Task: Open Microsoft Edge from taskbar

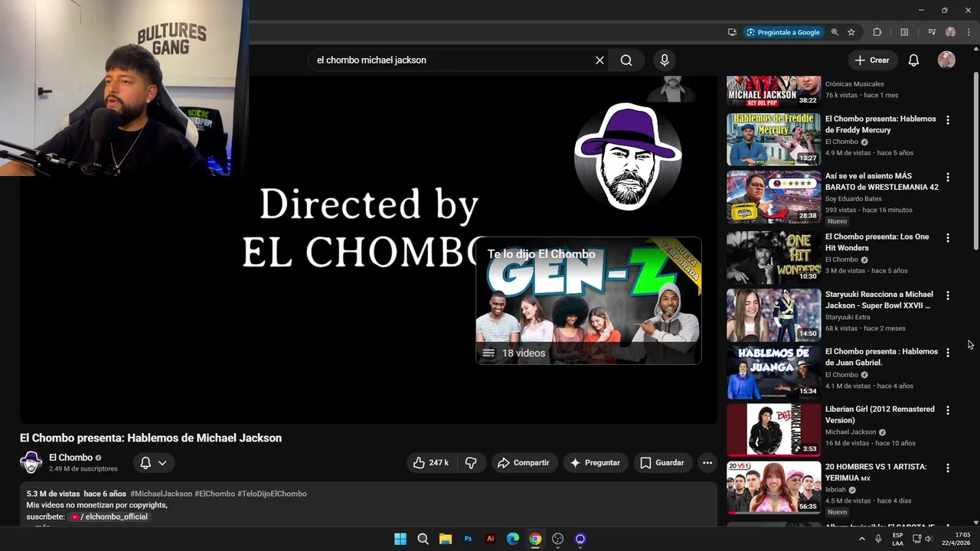Action: [x=513, y=539]
